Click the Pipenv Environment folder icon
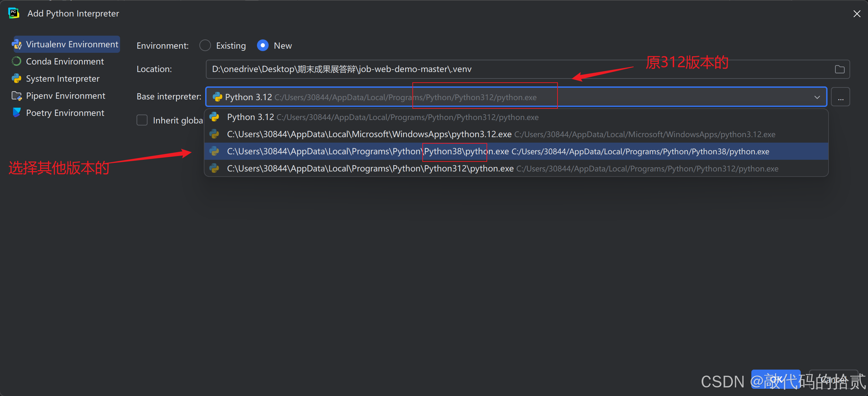Screen dimensions: 868x396 click(16, 96)
